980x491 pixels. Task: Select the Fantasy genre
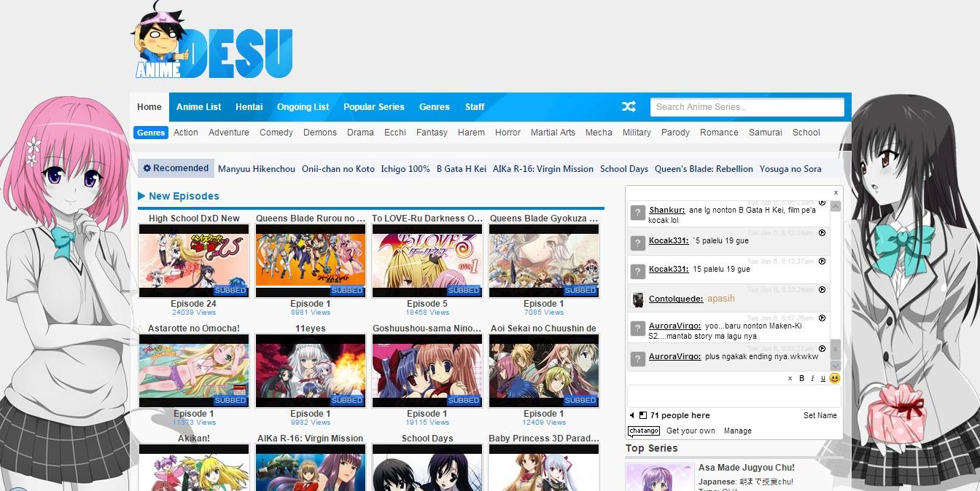coord(432,133)
